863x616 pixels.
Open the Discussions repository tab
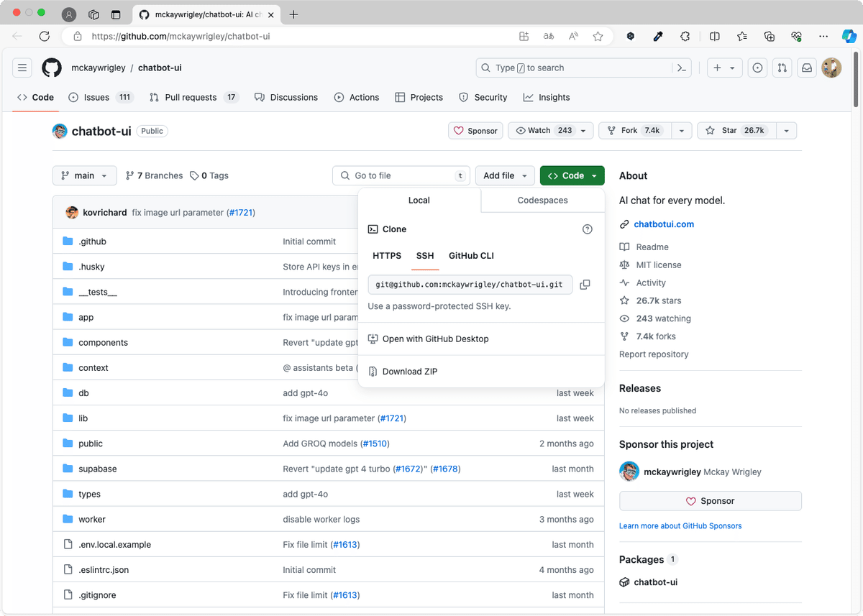pos(286,97)
